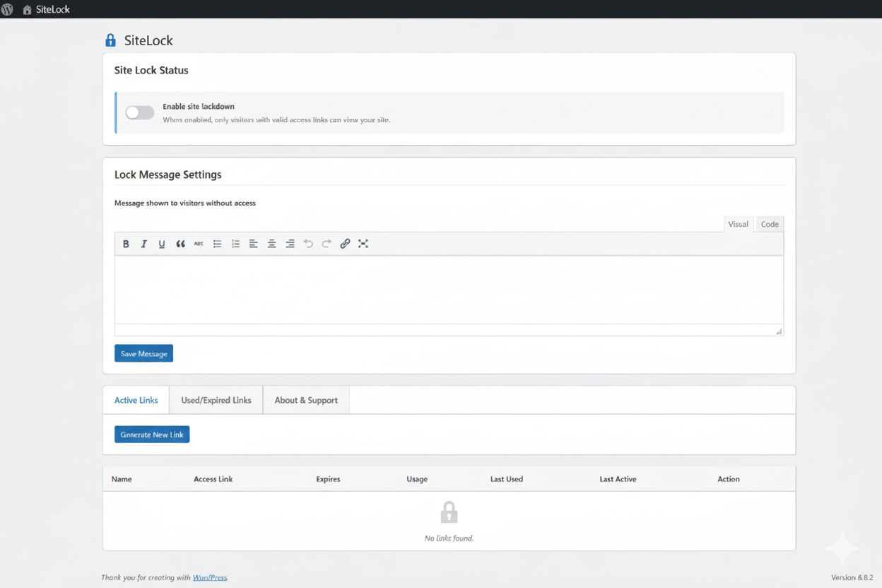The width and height of the screenshot is (882, 588).
Task: Click the ABC strikethrough icon
Action: click(199, 244)
